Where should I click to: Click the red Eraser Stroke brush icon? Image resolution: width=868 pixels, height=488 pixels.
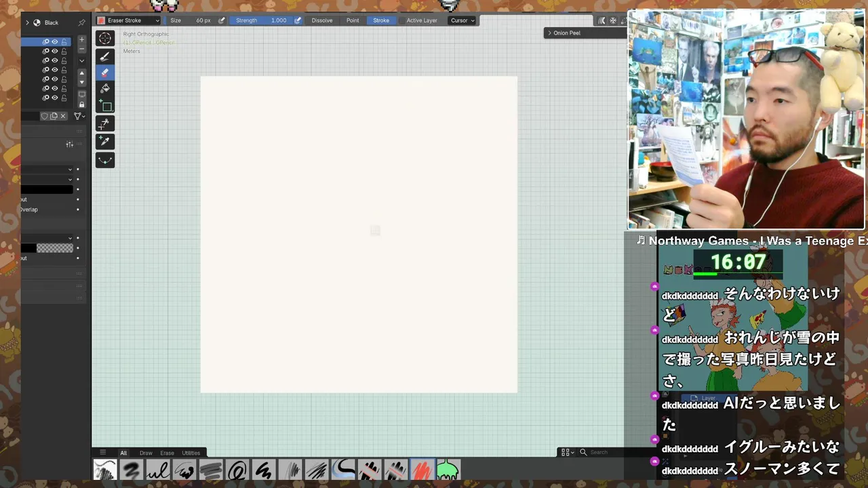[x=101, y=20]
